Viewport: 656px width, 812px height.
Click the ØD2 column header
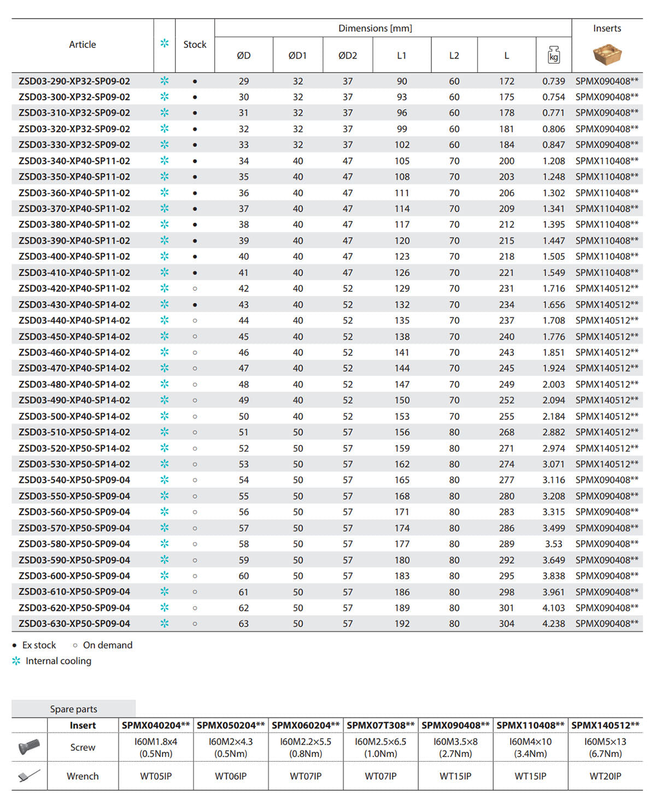[348, 55]
